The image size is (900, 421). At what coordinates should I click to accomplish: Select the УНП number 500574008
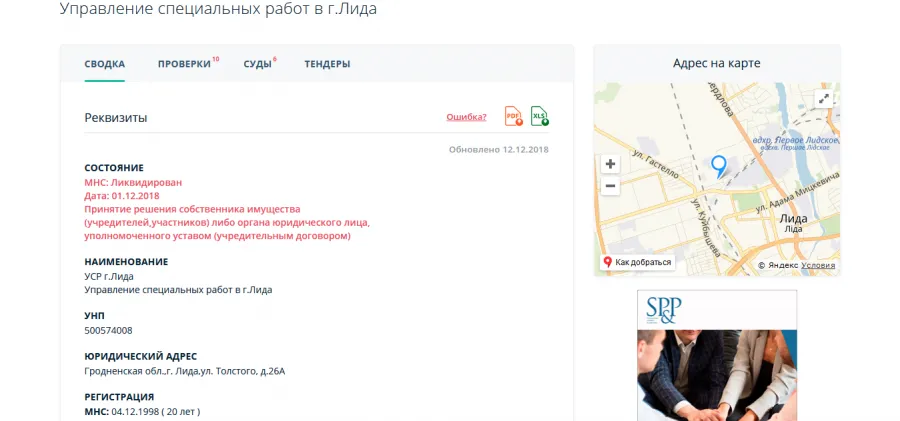[108, 331]
